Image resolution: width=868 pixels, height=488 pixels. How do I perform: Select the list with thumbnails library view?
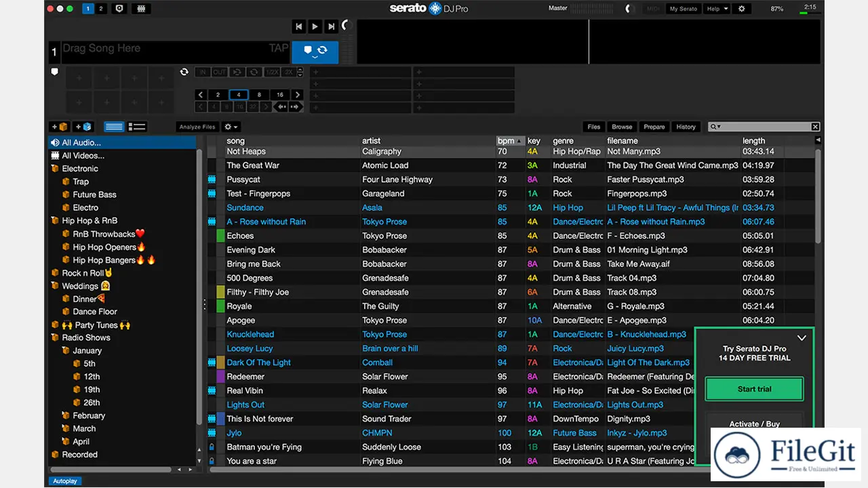137,127
